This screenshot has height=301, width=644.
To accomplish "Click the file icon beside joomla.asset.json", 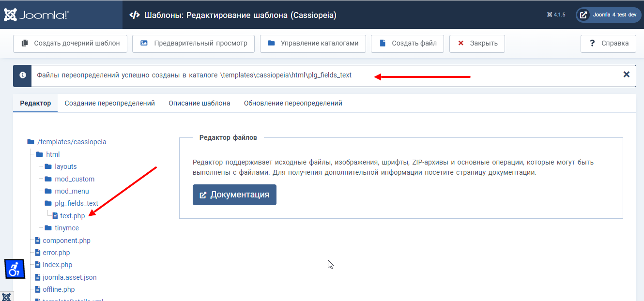I will tap(38, 277).
